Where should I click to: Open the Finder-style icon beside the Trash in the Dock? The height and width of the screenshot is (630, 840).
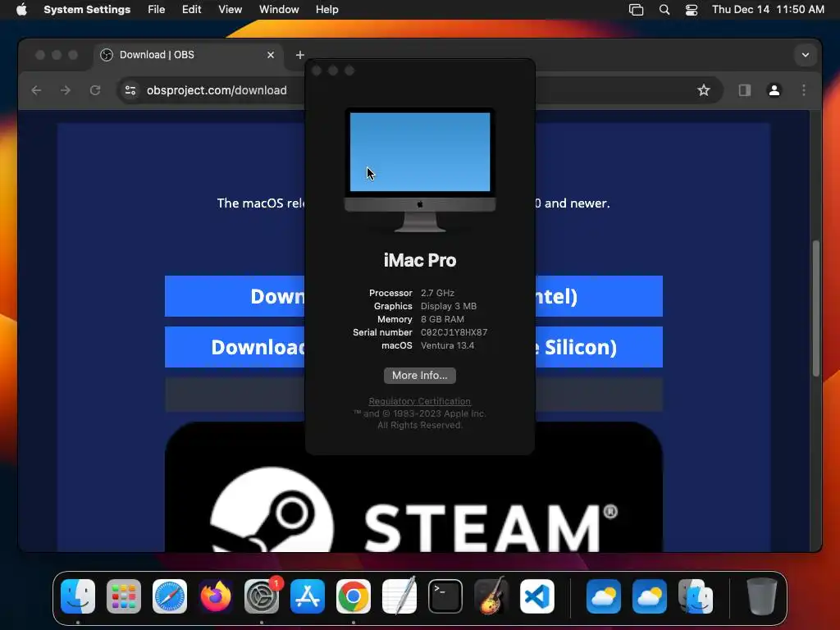point(696,596)
